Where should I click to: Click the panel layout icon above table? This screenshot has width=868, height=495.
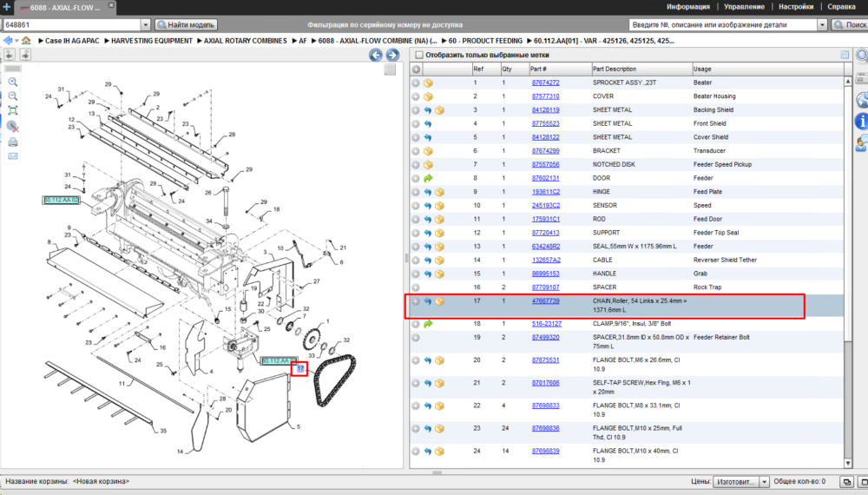[x=845, y=55]
